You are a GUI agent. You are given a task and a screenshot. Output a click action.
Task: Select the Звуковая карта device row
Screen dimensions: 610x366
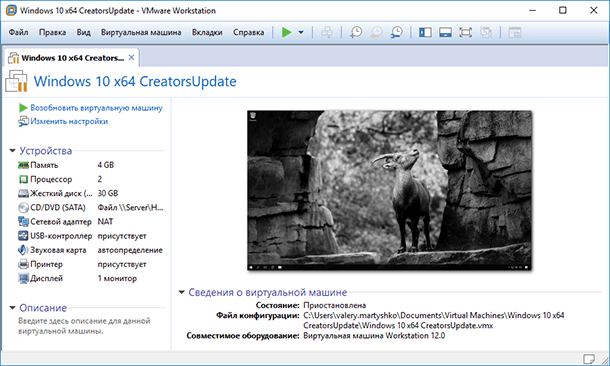point(90,250)
